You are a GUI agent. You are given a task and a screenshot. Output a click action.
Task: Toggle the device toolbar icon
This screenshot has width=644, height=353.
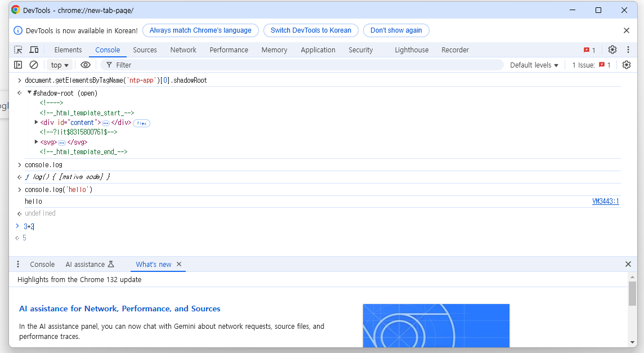[34, 50]
